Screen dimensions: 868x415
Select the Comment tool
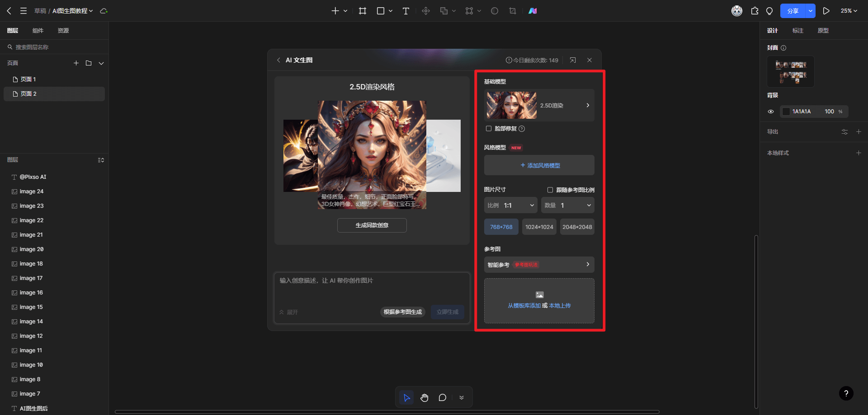click(442, 397)
